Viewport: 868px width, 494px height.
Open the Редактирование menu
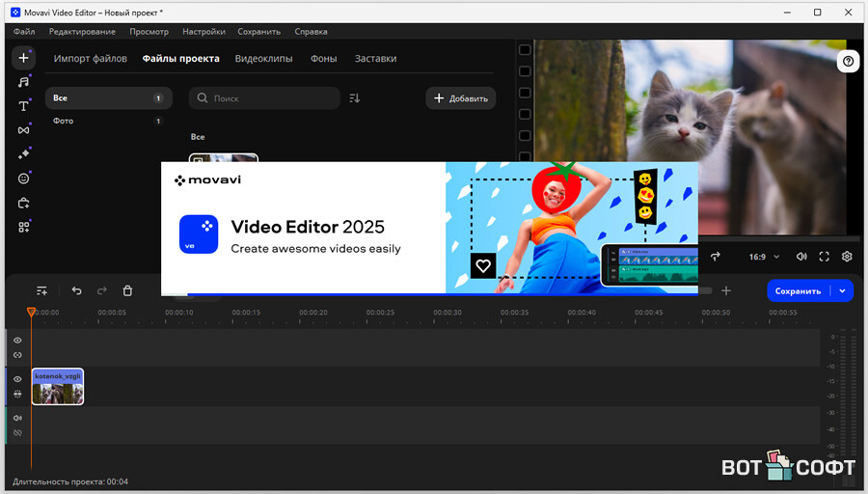click(x=82, y=32)
